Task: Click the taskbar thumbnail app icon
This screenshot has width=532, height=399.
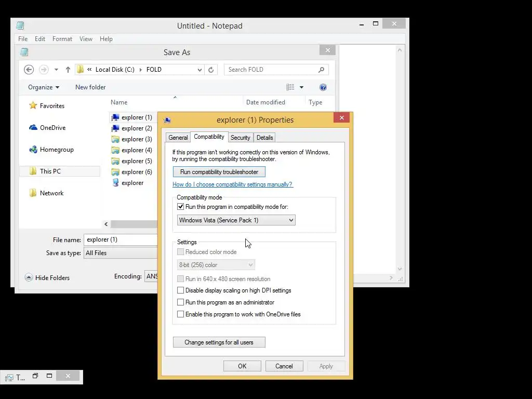Action: pos(9,378)
